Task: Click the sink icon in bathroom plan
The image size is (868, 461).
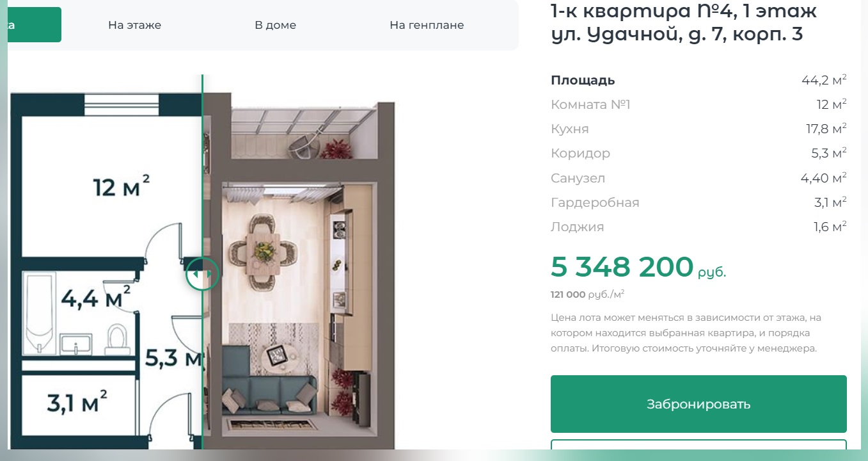Action: [76, 344]
